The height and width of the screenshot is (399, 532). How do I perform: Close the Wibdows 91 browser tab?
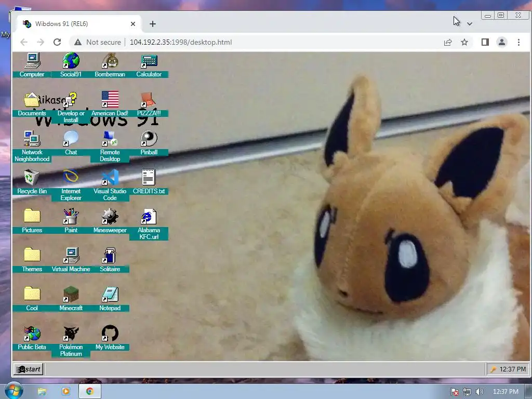(x=133, y=24)
